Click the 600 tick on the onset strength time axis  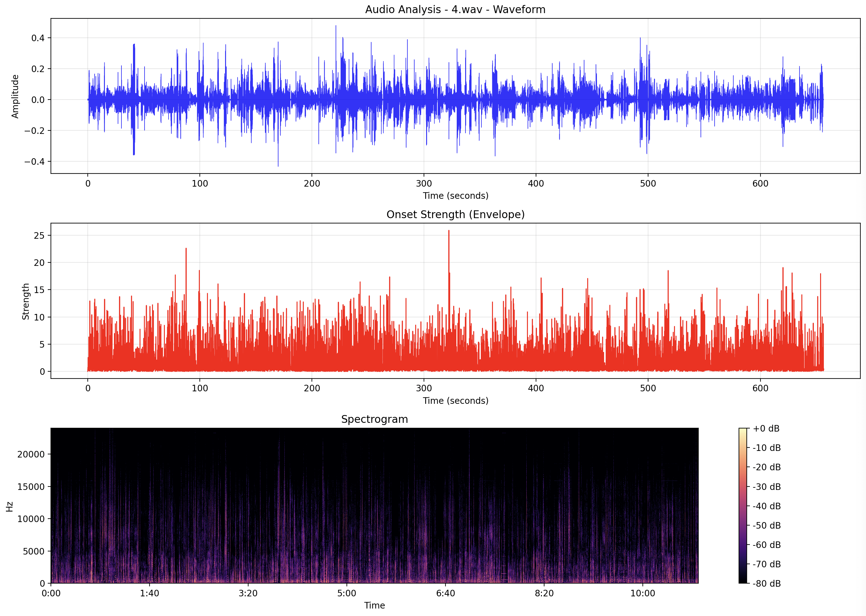760,389
